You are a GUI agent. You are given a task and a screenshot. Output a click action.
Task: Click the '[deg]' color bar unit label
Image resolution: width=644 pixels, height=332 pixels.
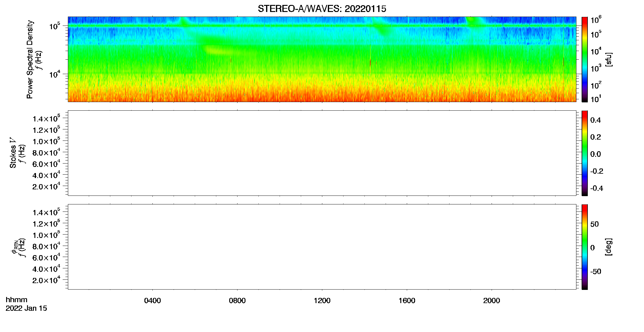point(609,247)
